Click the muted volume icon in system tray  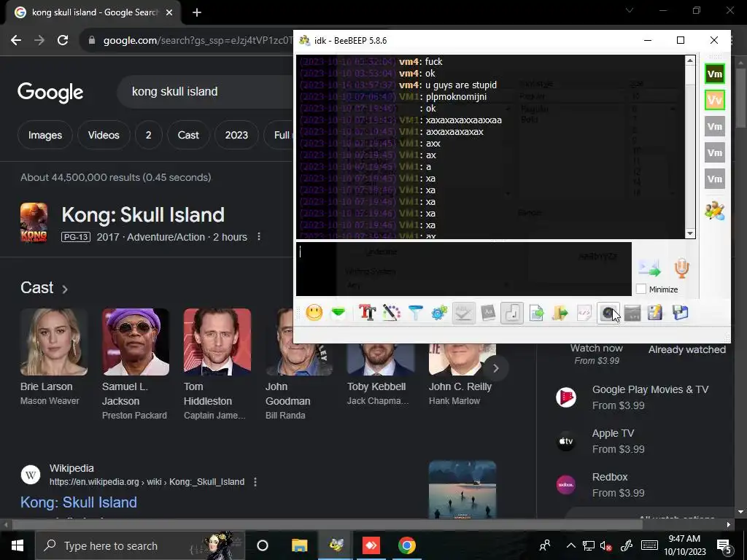[605, 545]
